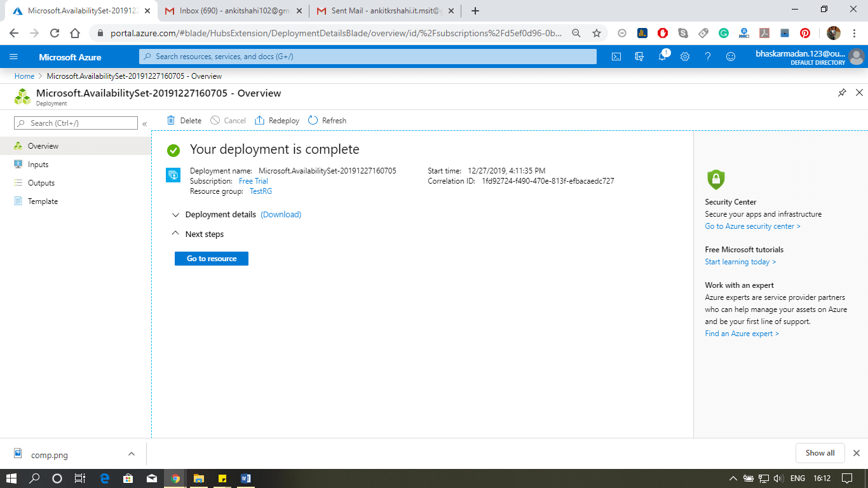This screenshot has height=488, width=868.
Task: Open directory and subscription filter icon
Action: 639,57
